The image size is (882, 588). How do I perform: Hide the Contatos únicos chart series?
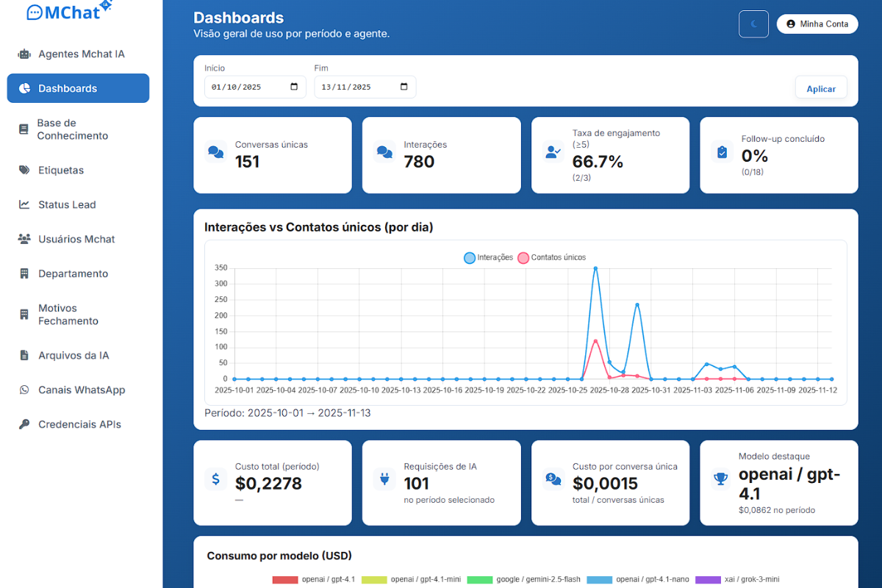(556, 257)
